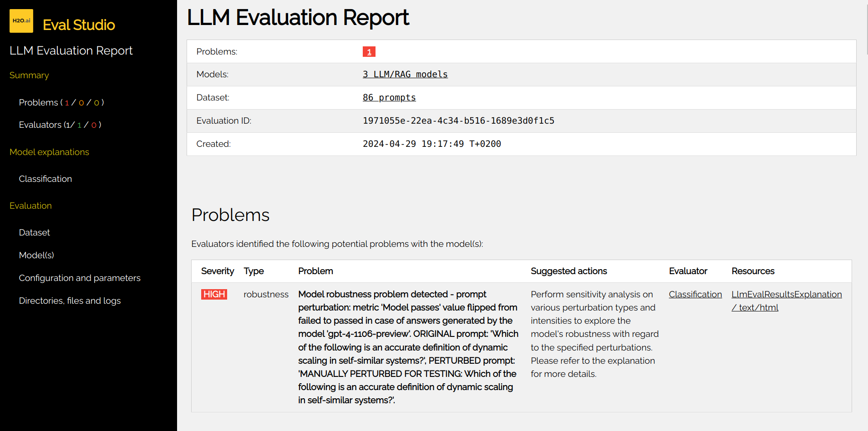This screenshot has width=868, height=431.
Task: Open the 86 prompts dataset link
Action: [389, 97]
